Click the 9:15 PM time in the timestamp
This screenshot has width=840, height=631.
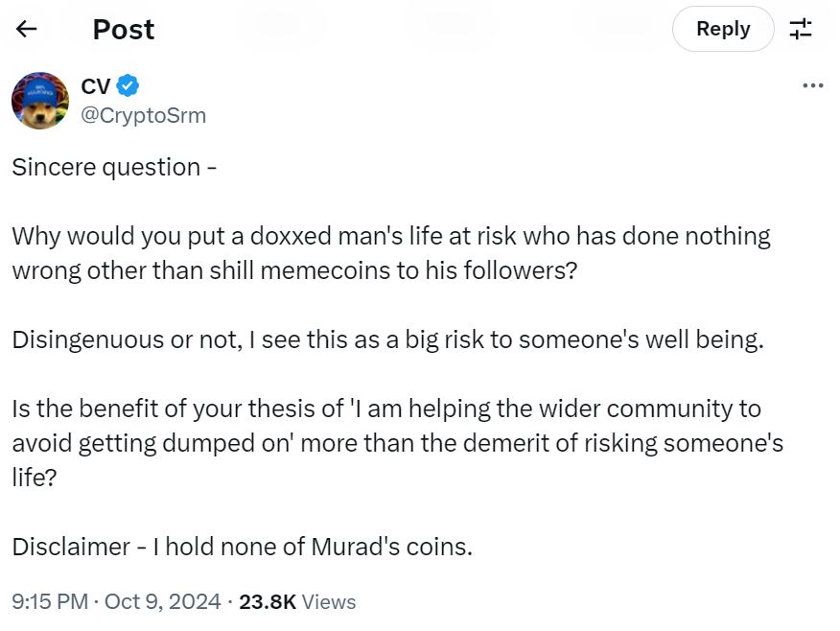pyautogui.click(x=50, y=602)
